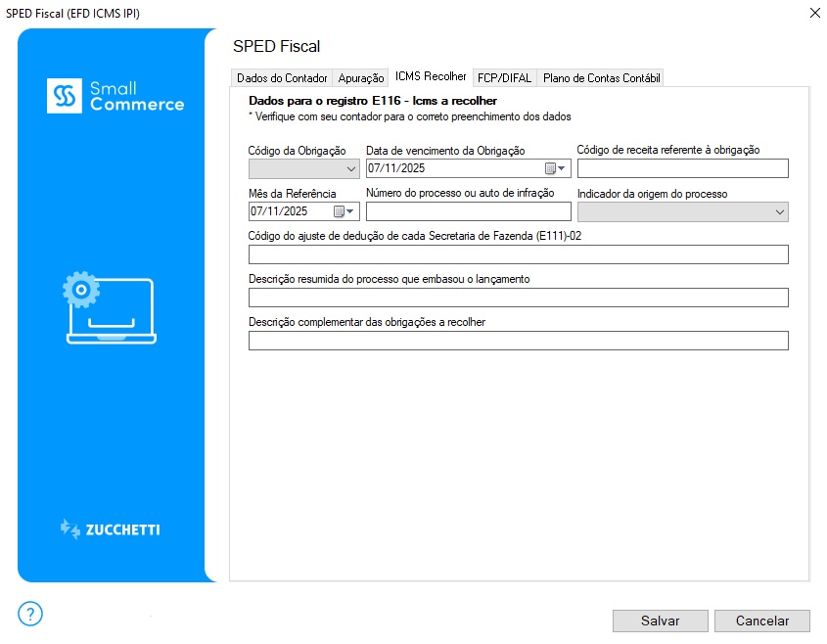Open calendar for Data de vencimento

pos(555,168)
